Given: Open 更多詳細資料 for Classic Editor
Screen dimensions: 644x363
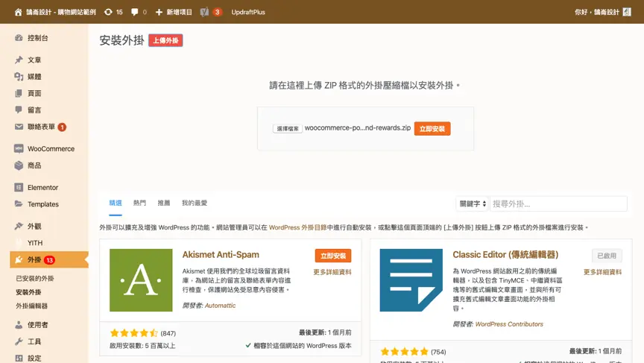Looking at the screenshot, I should (602, 272).
